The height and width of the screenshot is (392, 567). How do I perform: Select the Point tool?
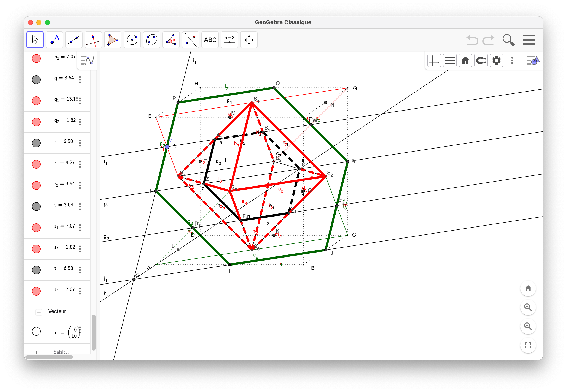point(54,40)
